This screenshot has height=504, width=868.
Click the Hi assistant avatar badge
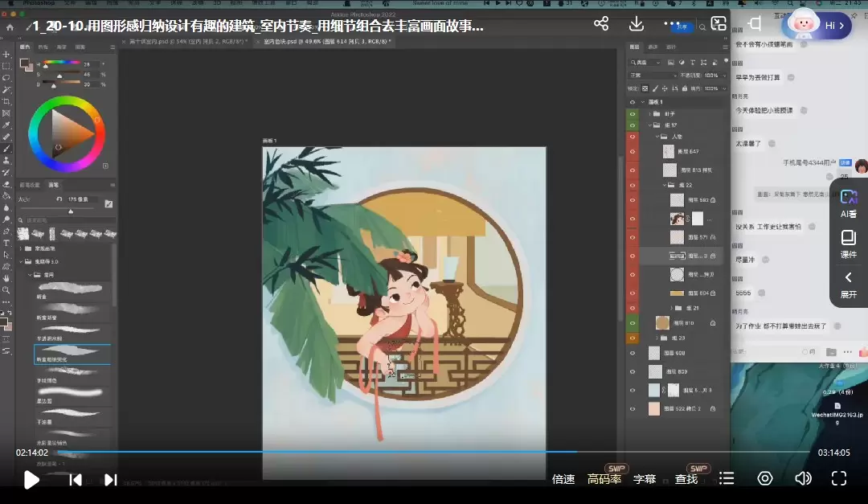[x=817, y=24]
